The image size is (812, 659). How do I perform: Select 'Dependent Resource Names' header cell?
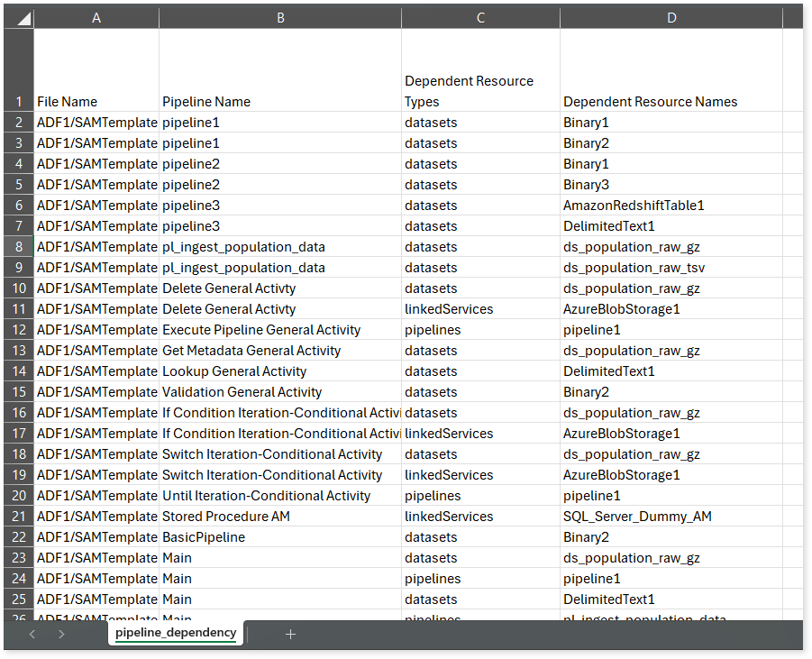click(x=671, y=101)
